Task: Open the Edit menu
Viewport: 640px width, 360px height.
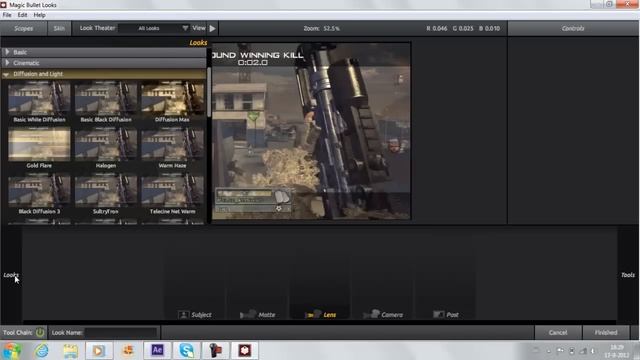Action: (x=22, y=15)
